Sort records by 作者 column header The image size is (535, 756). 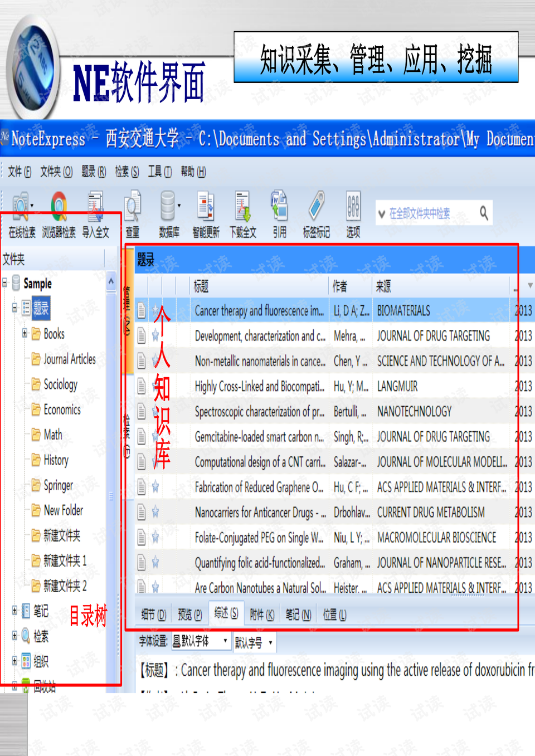[x=349, y=286]
